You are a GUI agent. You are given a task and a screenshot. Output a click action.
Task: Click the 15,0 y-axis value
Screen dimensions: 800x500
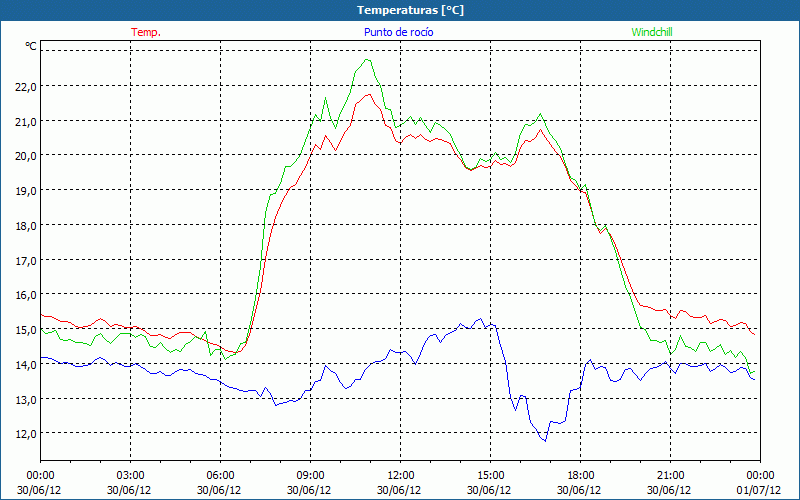point(26,330)
